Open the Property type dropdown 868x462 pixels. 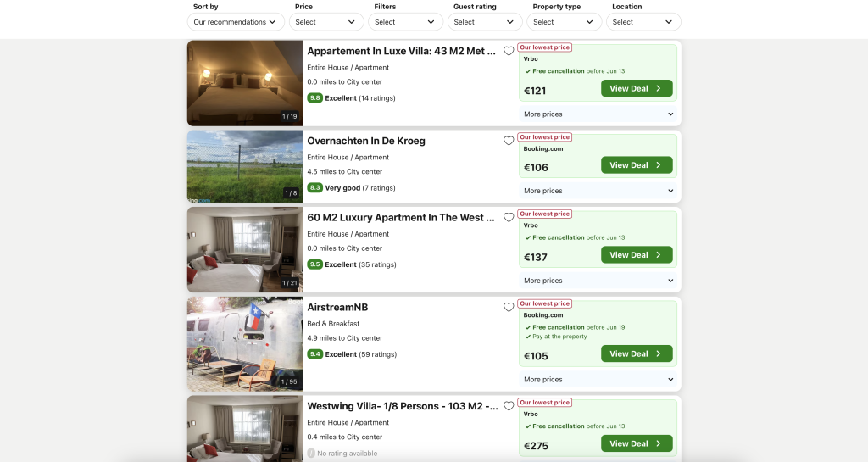564,22
